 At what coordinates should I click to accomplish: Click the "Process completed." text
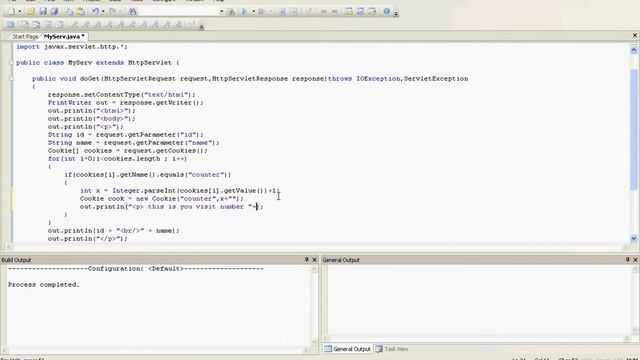point(44,284)
